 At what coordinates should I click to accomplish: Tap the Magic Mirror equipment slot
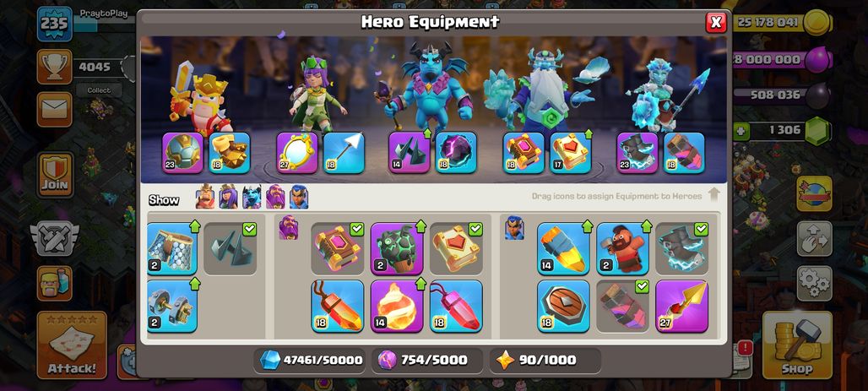click(297, 152)
